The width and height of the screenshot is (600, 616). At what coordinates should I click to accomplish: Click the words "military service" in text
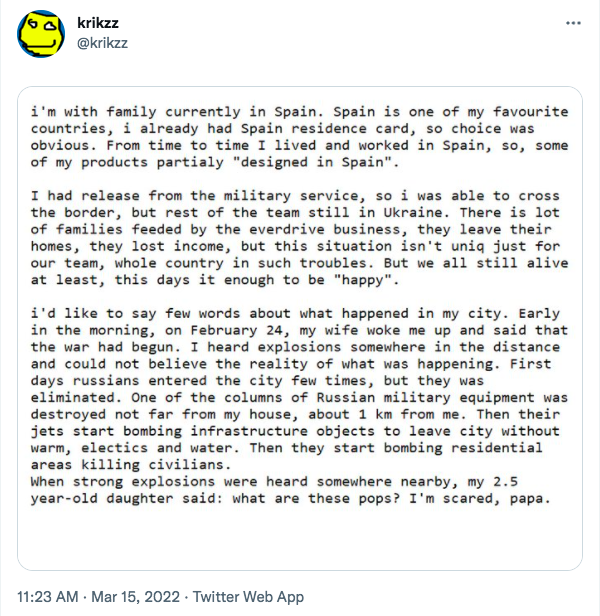coord(291,196)
